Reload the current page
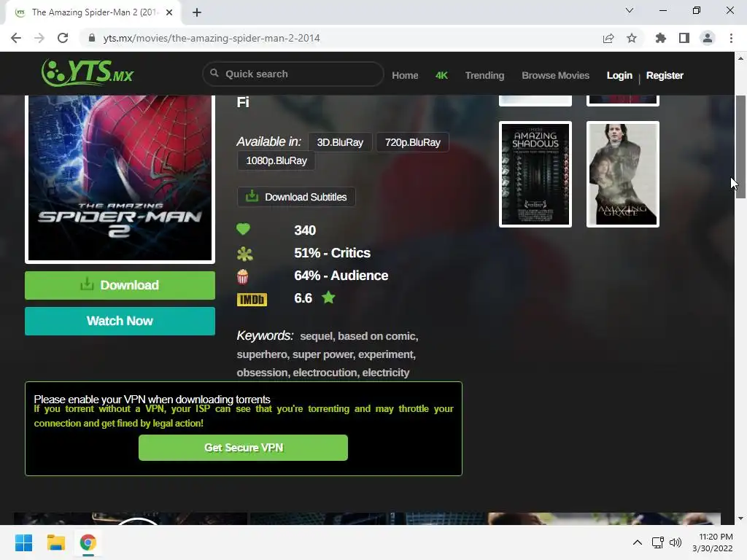 click(63, 38)
